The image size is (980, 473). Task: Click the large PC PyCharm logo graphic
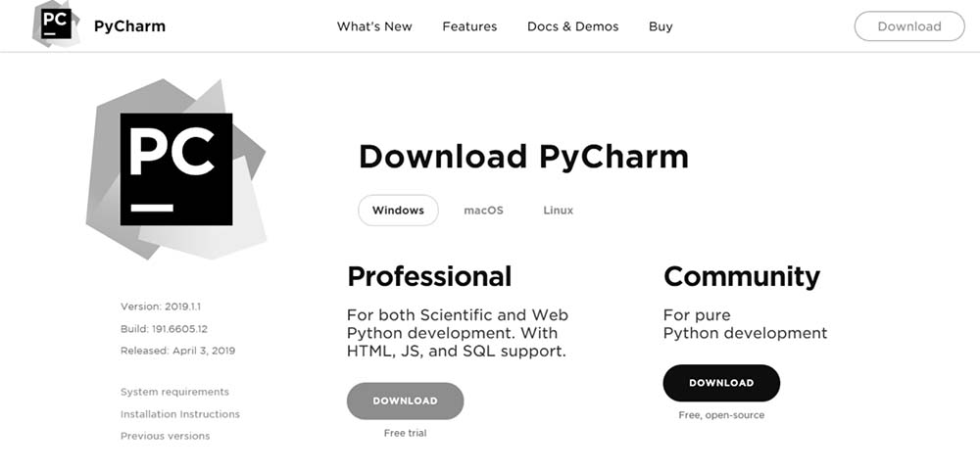tap(176, 168)
